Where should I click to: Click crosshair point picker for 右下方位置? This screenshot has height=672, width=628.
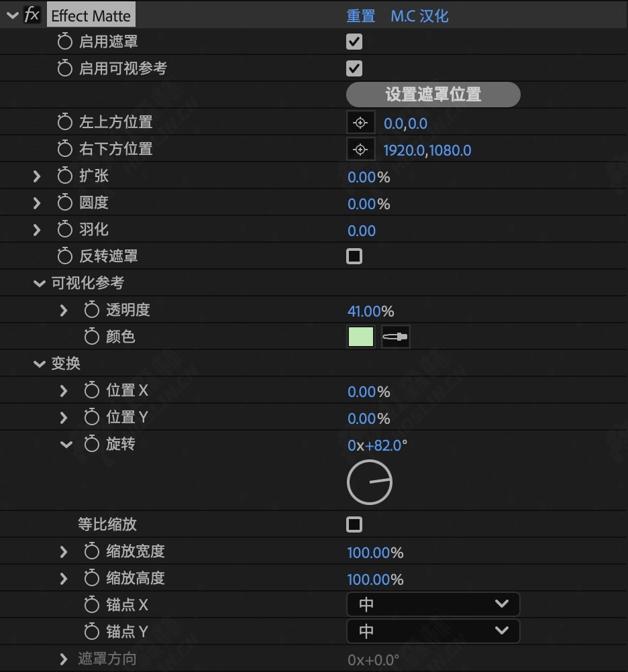(x=360, y=150)
